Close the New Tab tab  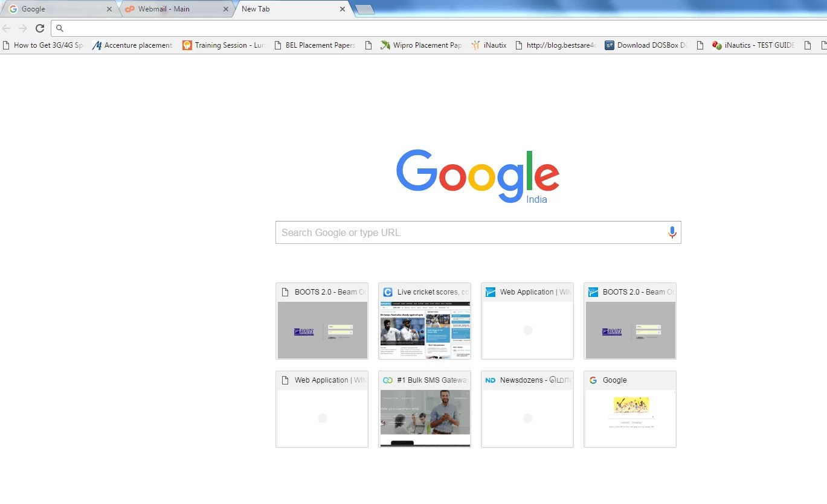point(343,10)
